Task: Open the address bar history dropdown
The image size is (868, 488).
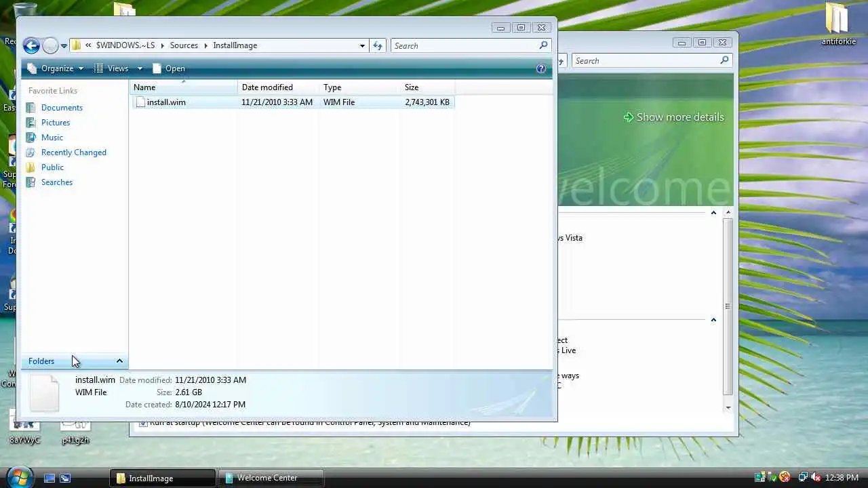Action: tap(362, 45)
